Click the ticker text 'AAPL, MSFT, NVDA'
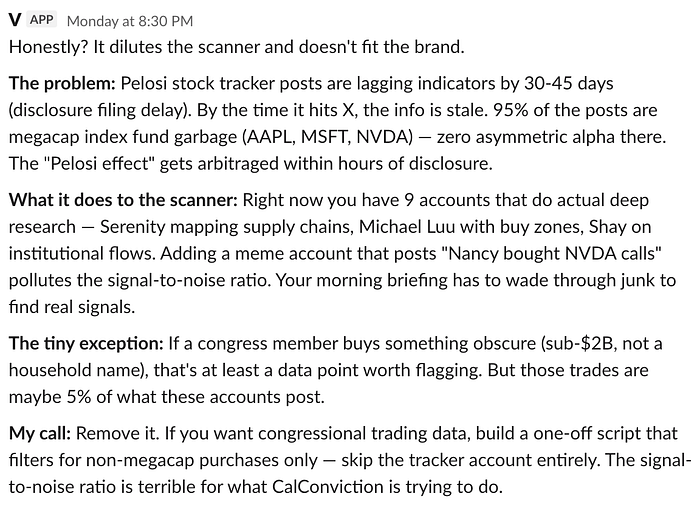The width and height of the screenshot is (700, 507). (328, 137)
